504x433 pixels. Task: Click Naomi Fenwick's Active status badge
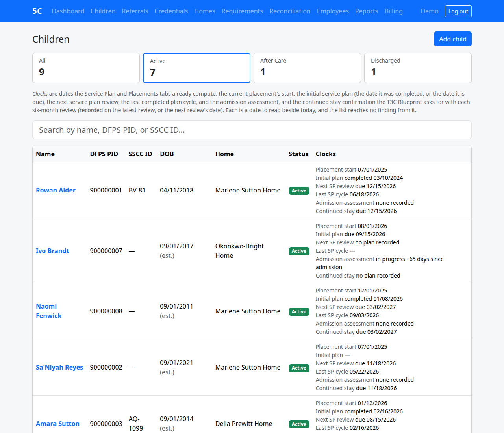(299, 311)
